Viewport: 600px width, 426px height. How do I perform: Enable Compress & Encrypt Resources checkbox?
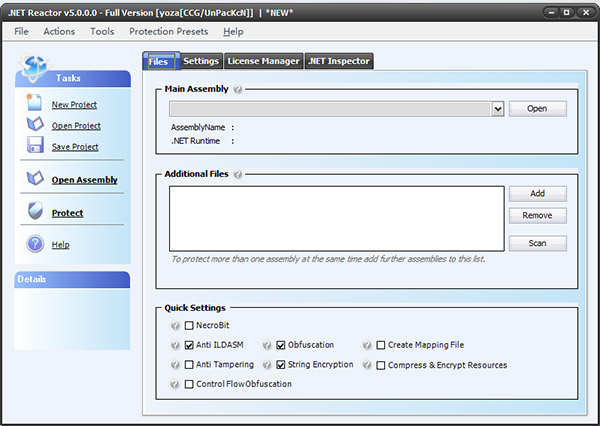(381, 365)
